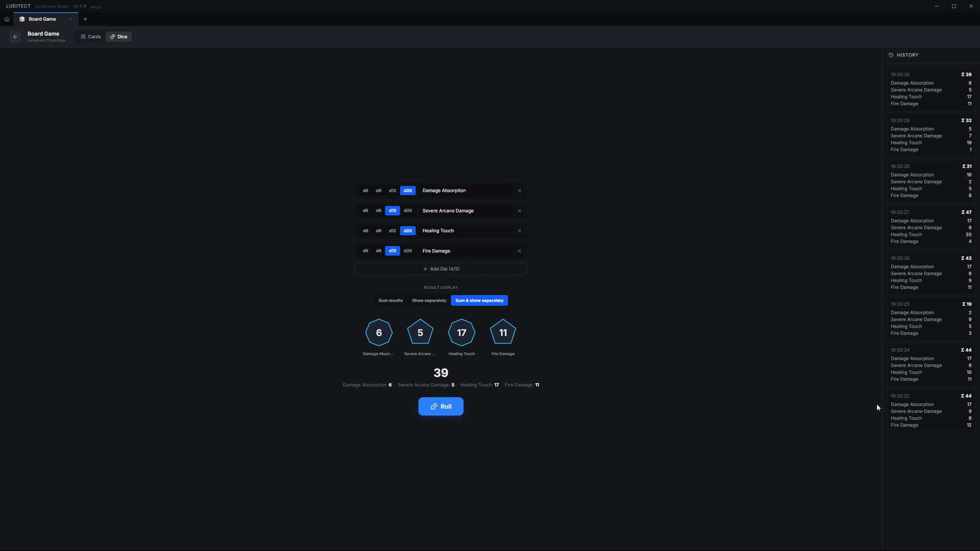This screenshot has width=980, height=551.
Task: Click the total sum value 39
Action: 441,373
